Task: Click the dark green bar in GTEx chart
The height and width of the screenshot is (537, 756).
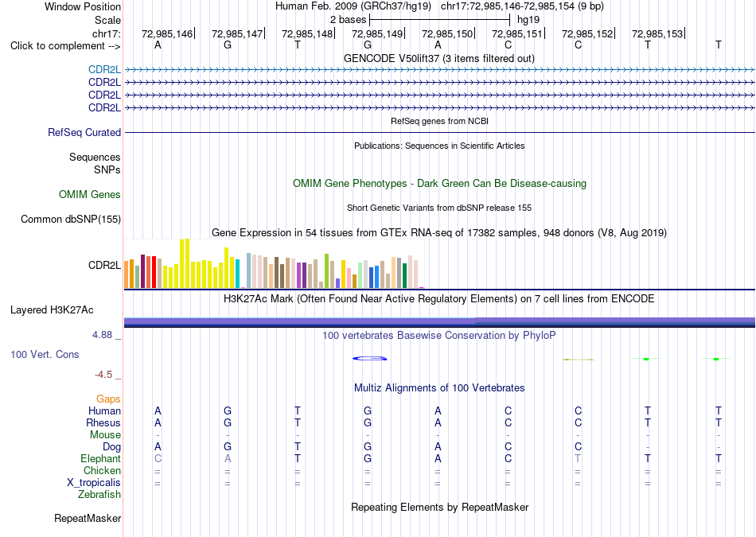Action: [404, 276]
